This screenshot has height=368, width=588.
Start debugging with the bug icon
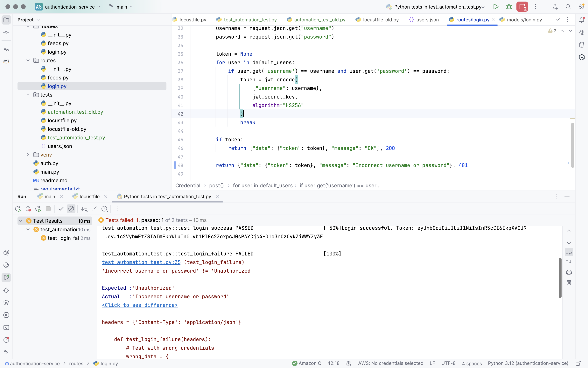509,7
